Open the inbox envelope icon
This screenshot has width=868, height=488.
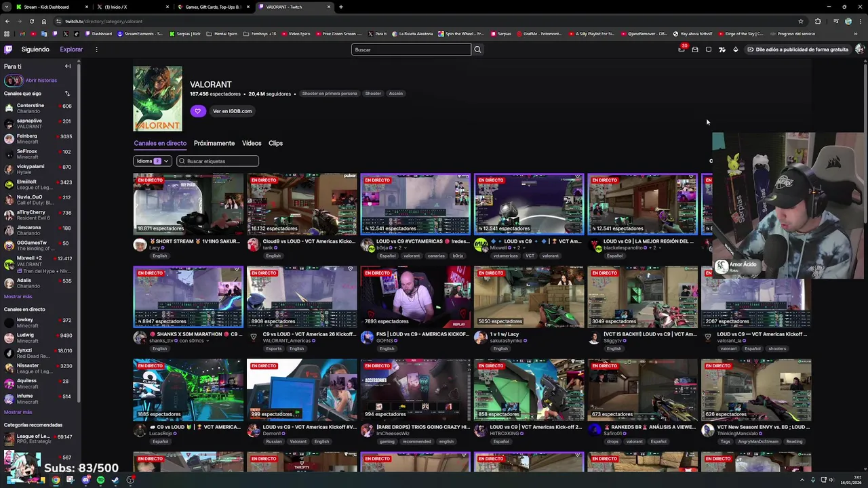pyautogui.click(x=695, y=49)
